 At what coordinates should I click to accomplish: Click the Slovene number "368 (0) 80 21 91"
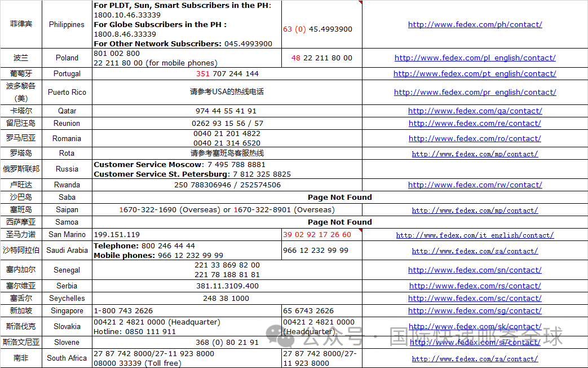pyautogui.click(x=227, y=342)
